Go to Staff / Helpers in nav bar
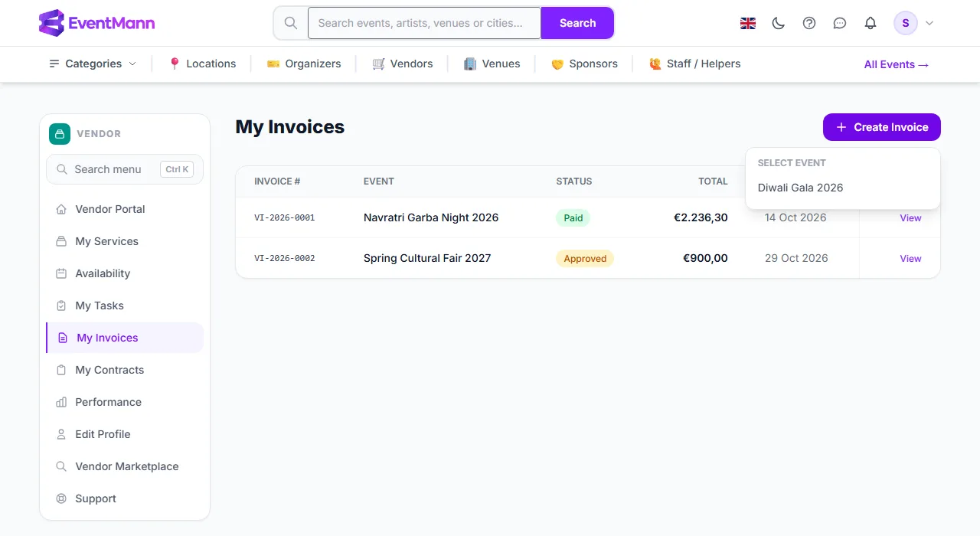980x536 pixels. coord(694,64)
